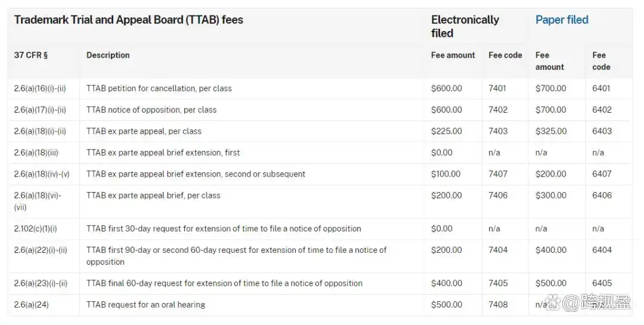The height and width of the screenshot is (325, 644).
Task: Click the Description column header
Action: click(x=108, y=55)
